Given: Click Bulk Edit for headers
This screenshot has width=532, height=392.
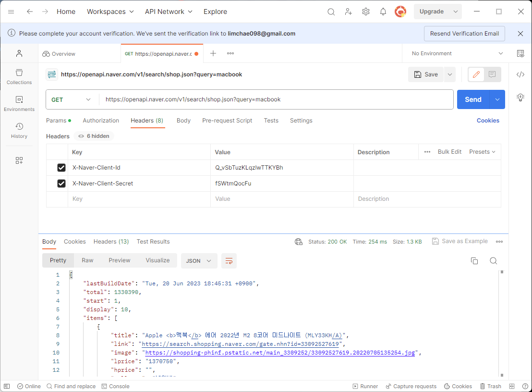Looking at the screenshot, I should click(x=449, y=152).
